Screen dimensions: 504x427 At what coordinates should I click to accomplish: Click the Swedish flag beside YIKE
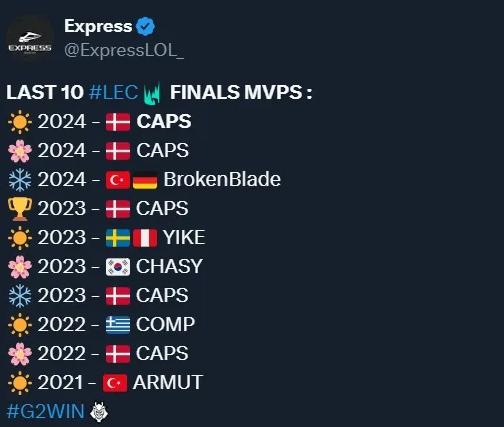[x=118, y=238]
